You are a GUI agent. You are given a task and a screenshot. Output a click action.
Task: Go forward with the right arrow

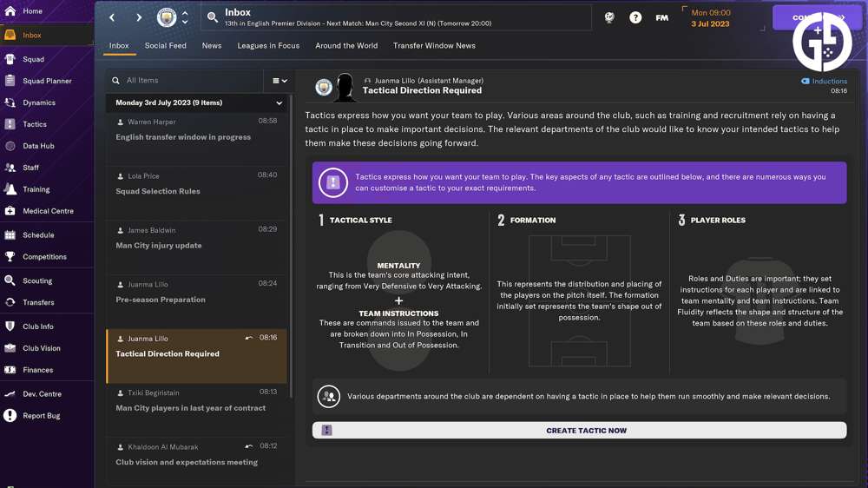pos(138,17)
